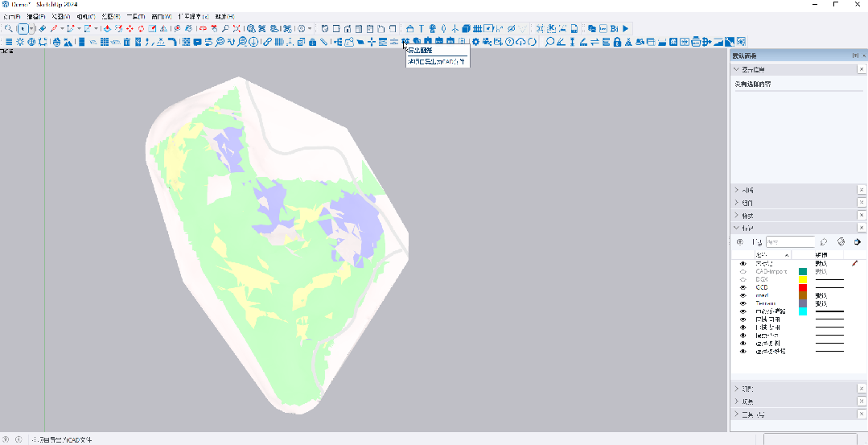The height and width of the screenshot is (445, 868).
Task: Click the tag search input field
Action: point(790,241)
